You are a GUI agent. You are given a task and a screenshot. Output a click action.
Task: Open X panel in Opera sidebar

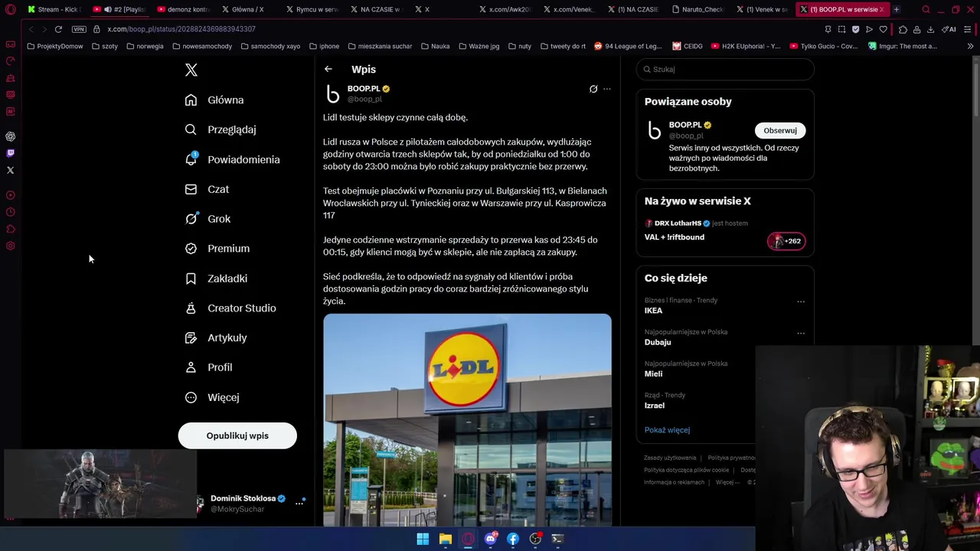(x=11, y=170)
